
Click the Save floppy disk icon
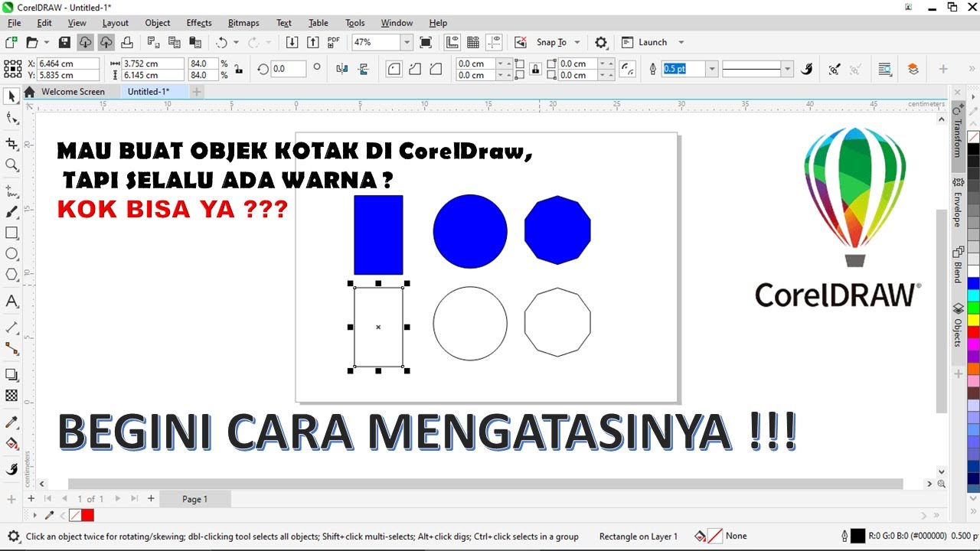pos(64,42)
